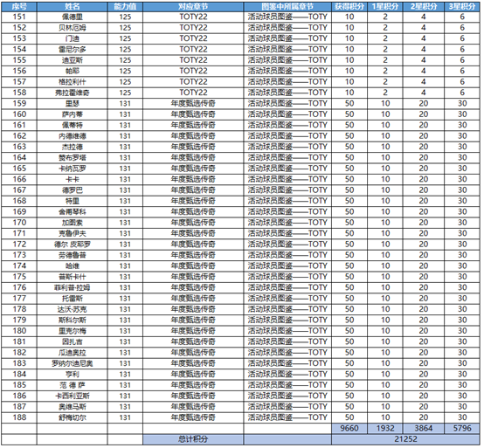
Task: Select the name cell 赞布罗塔
Action: 73,158
